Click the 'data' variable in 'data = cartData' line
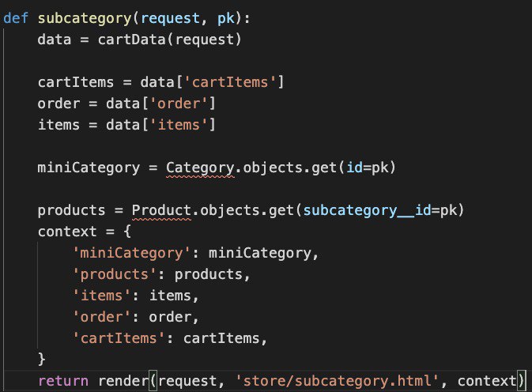This screenshot has height=392, width=532. point(55,40)
